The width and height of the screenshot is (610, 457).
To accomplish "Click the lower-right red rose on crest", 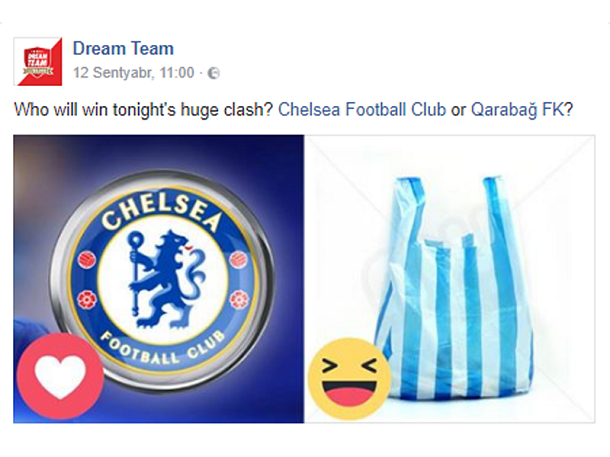I will point(238,299).
